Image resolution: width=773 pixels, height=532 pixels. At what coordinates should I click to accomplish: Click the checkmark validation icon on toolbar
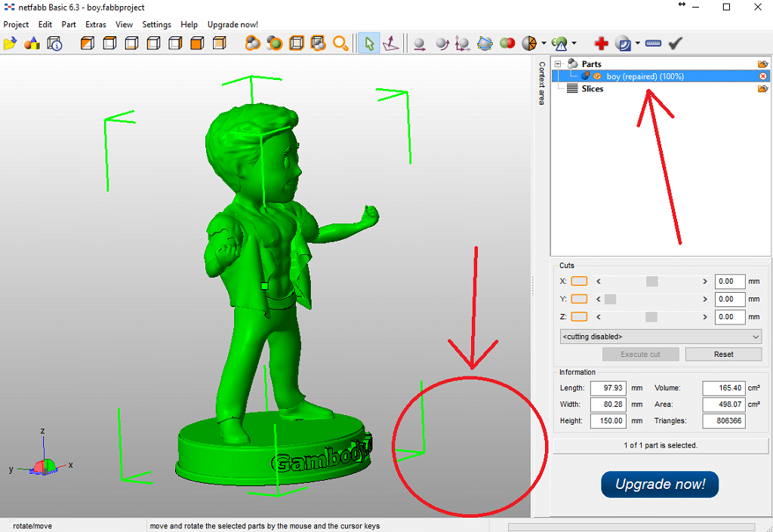pyautogui.click(x=674, y=43)
